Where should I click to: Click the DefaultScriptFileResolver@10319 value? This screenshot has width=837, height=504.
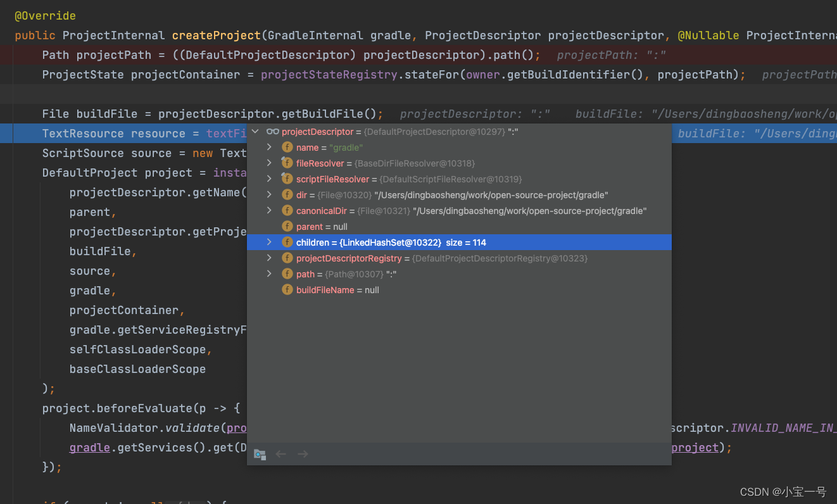[x=450, y=179]
